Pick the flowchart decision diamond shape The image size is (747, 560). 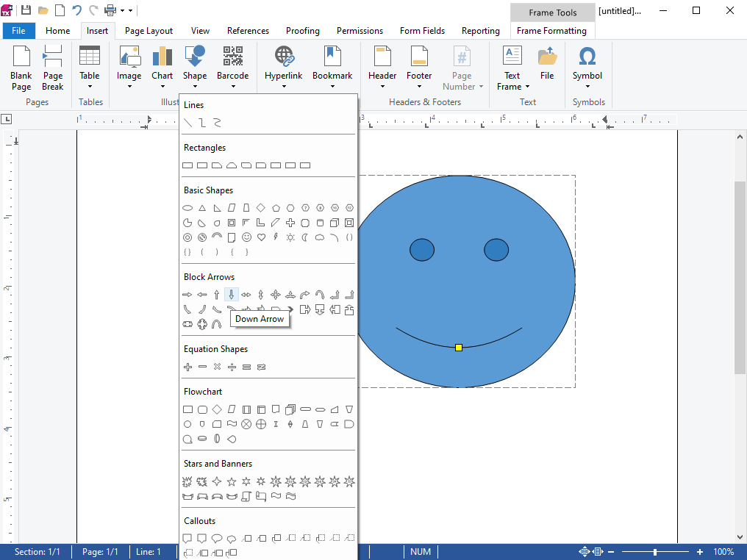pyautogui.click(x=217, y=409)
